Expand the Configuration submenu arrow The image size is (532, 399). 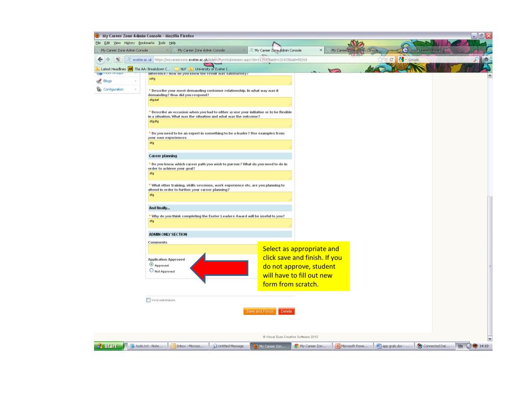(136, 89)
